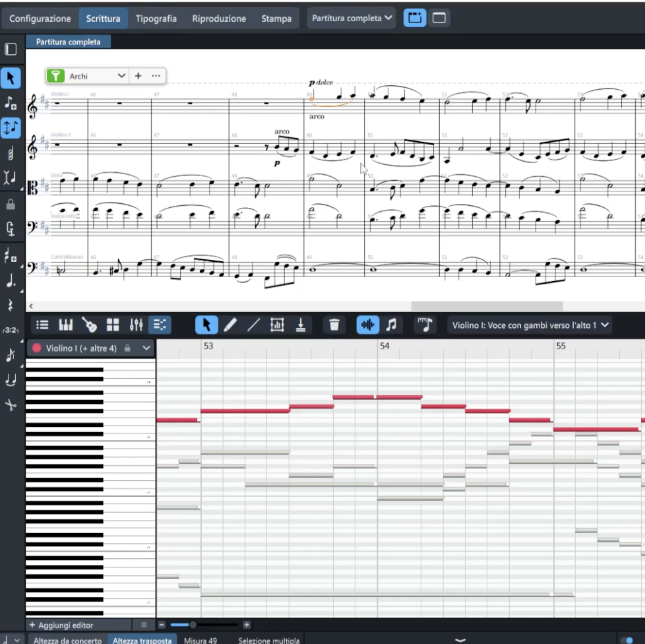The image size is (645, 644).
Task: Toggle the switch at bottom right corner
Action: (626, 639)
